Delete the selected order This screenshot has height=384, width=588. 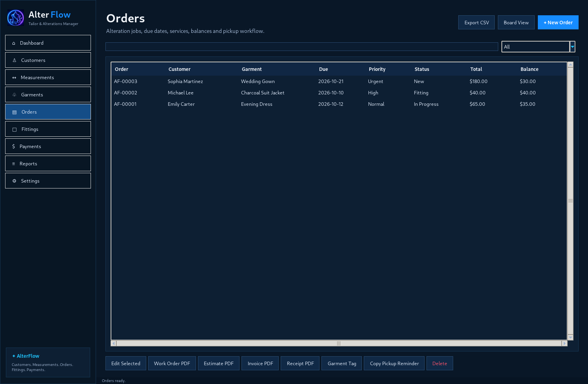(440, 363)
